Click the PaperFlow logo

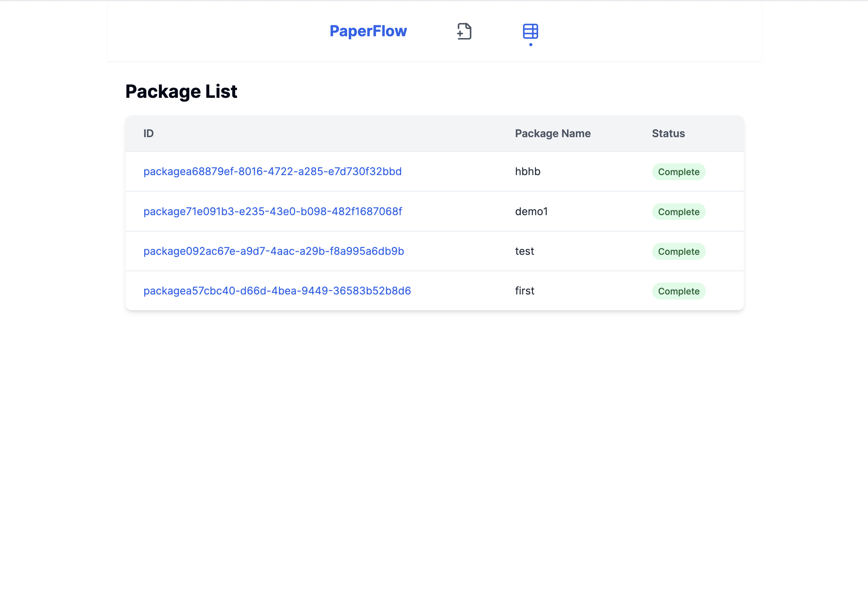[x=368, y=31]
